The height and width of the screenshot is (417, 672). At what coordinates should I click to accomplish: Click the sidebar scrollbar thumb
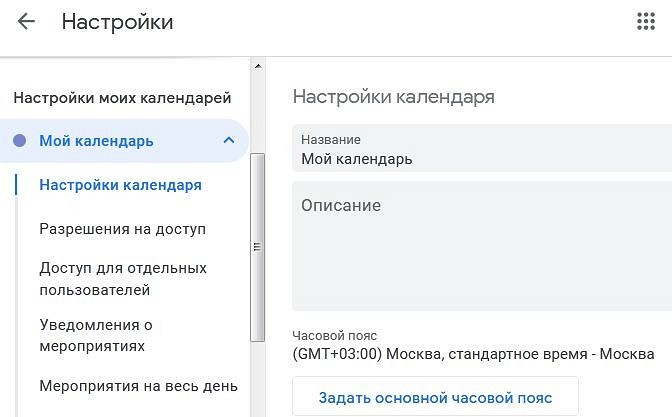pos(258,247)
